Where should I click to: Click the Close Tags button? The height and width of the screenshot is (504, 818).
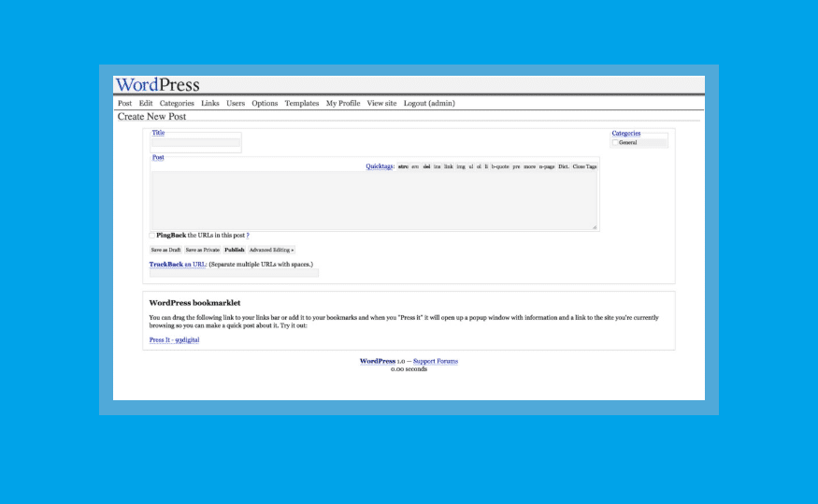[584, 166]
